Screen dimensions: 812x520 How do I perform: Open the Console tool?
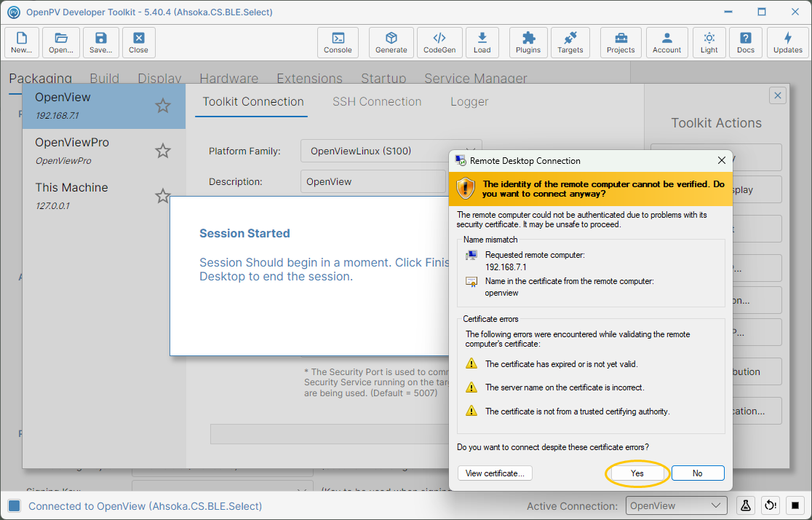(338, 42)
